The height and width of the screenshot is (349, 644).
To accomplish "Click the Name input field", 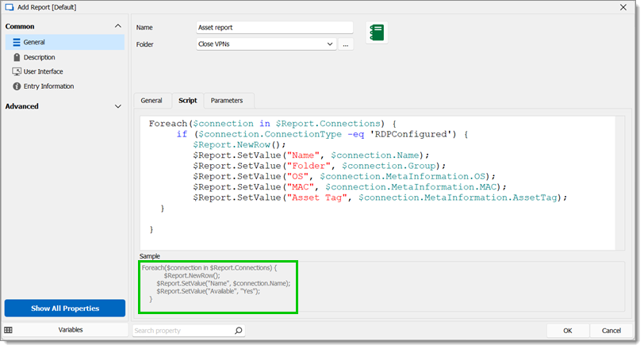I will 274,28.
